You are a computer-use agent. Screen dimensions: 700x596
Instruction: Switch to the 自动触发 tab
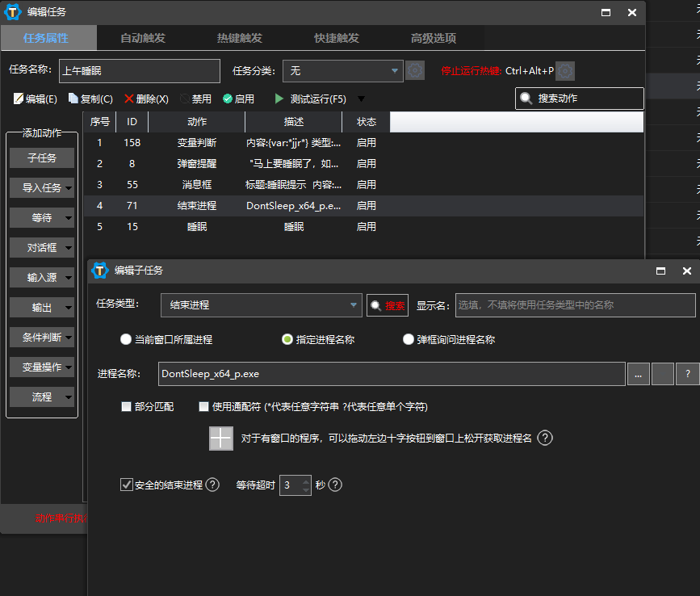[143, 38]
